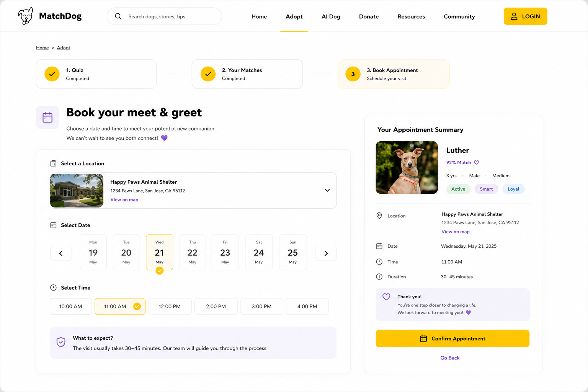Pick the 4:00 PM time slot
The width and height of the screenshot is (588, 392).
coord(307,306)
